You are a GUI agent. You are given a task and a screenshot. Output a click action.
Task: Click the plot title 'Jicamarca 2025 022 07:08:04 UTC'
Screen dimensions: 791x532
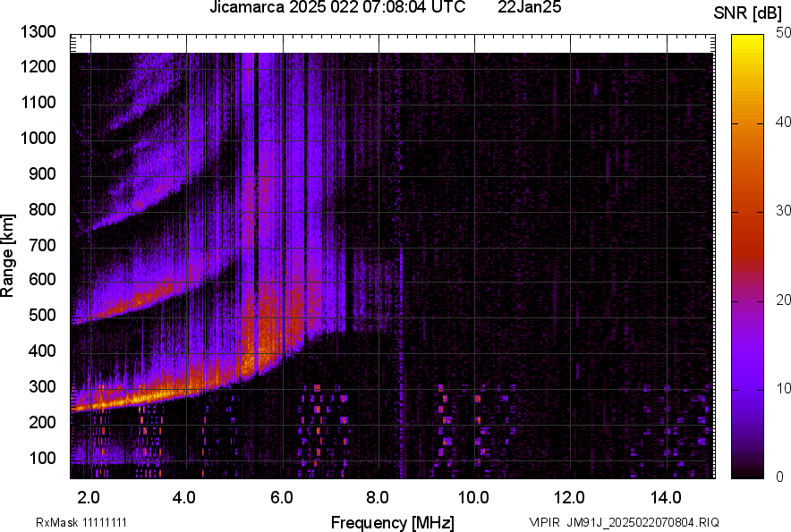tap(337, 7)
